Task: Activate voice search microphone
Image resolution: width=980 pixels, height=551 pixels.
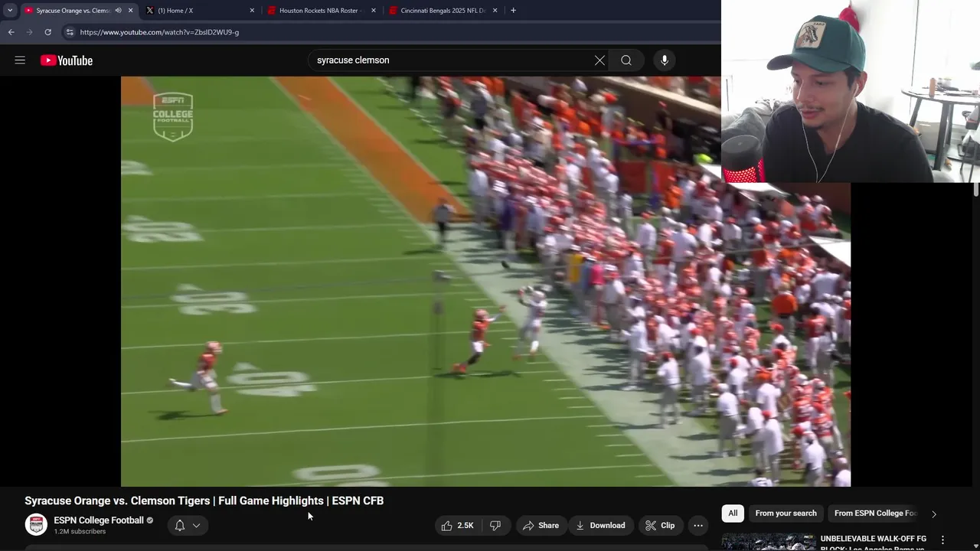Action: [x=665, y=60]
